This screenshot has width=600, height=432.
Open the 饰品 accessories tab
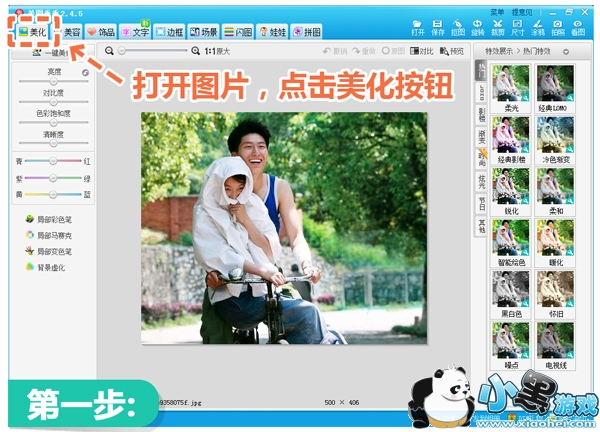101,32
